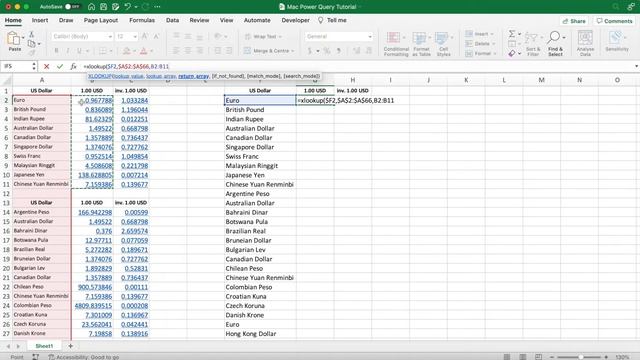Click return_array link in XLOOKUP tooltip

click(193, 76)
